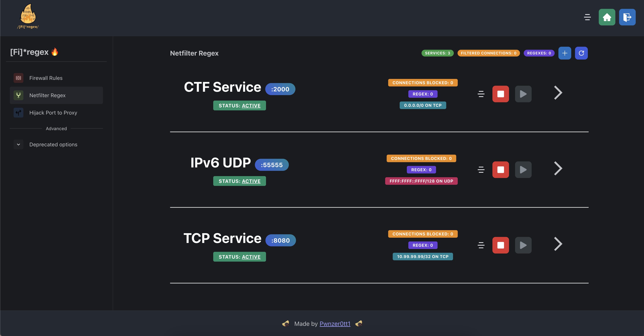The image size is (644, 336).
Task: Select the Firewall Rules sidebar entry
Action: coord(46,78)
